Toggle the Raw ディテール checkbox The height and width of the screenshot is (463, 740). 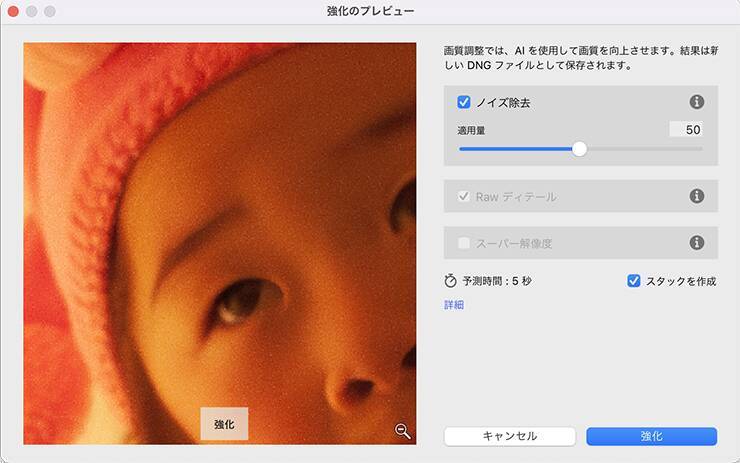pos(464,196)
